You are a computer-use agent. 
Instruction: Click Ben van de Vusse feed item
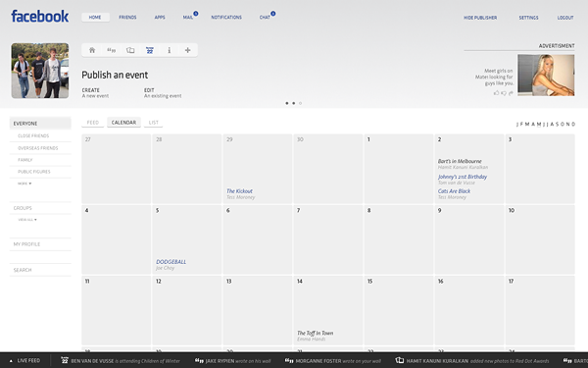tap(121, 360)
